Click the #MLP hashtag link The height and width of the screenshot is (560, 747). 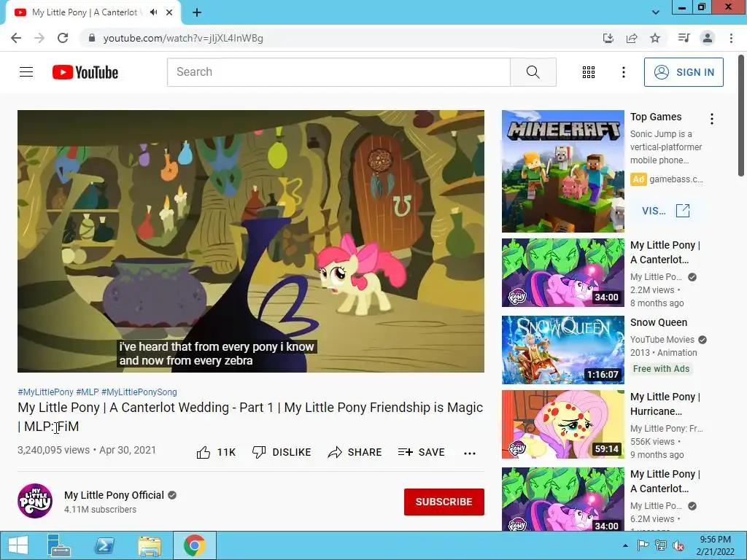88,392
